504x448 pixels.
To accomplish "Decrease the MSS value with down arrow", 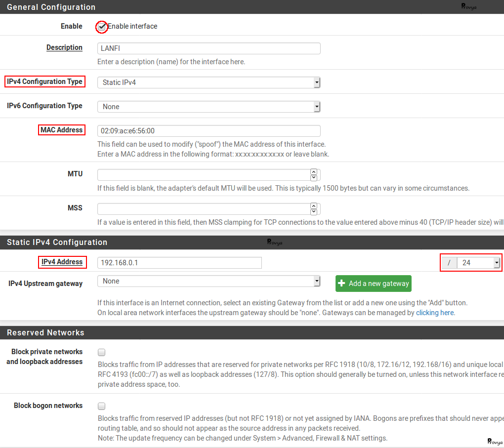I will (314, 212).
